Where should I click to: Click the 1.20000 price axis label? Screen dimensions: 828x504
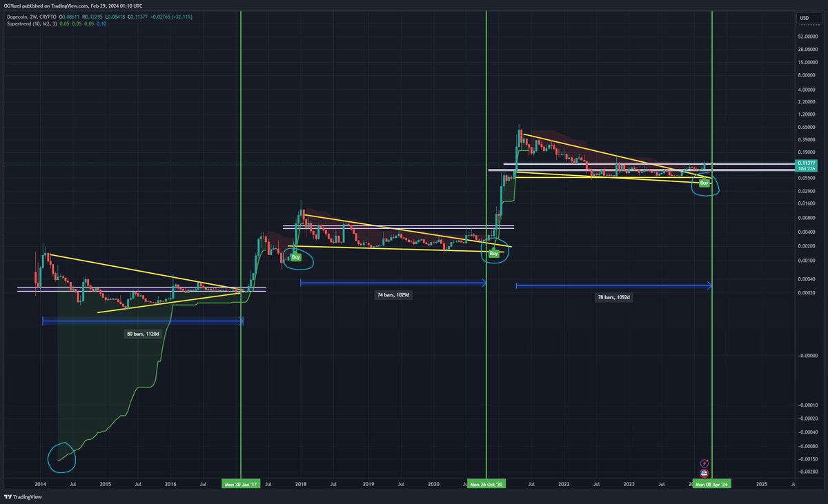point(807,114)
